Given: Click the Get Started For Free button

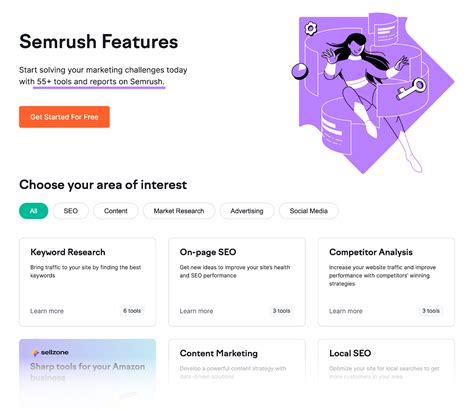Looking at the screenshot, I should [x=64, y=117].
